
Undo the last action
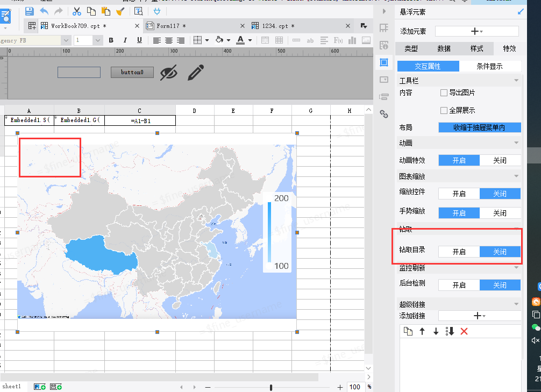click(x=44, y=11)
